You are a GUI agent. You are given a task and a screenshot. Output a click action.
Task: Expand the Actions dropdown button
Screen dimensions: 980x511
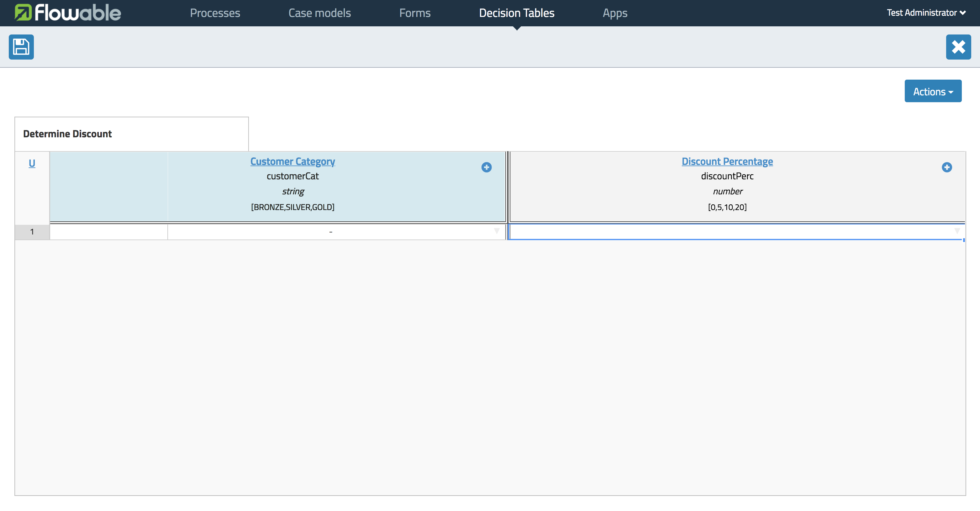click(933, 91)
